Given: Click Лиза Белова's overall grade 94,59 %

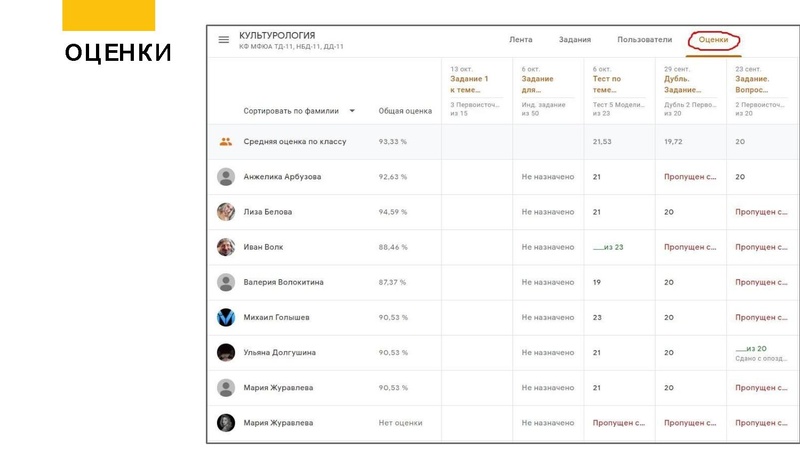Looking at the screenshot, I should tap(392, 212).
